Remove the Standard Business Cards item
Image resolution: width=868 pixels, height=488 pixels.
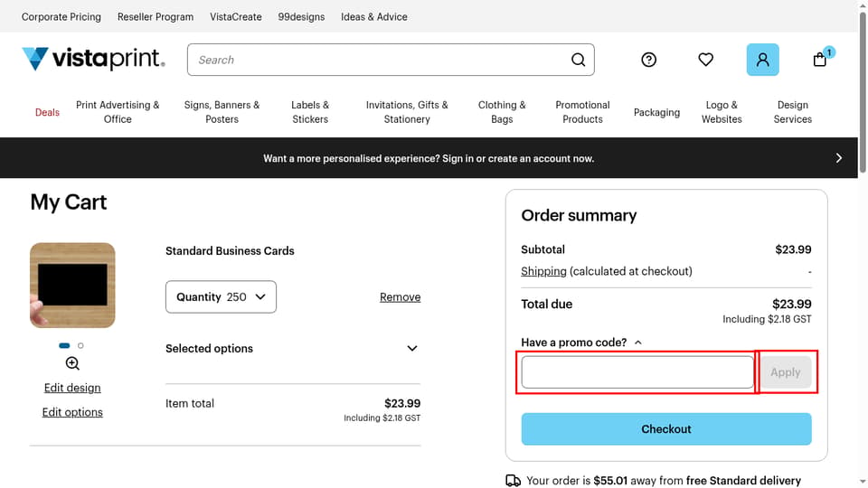[401, 297]
